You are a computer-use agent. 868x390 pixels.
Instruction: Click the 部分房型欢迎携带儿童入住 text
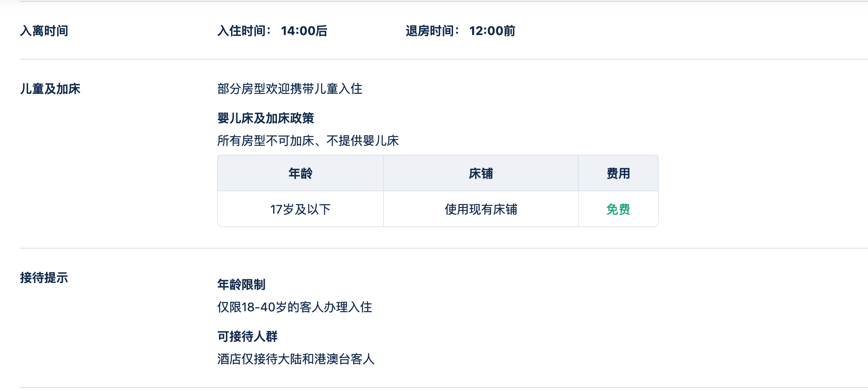point(290,89)
